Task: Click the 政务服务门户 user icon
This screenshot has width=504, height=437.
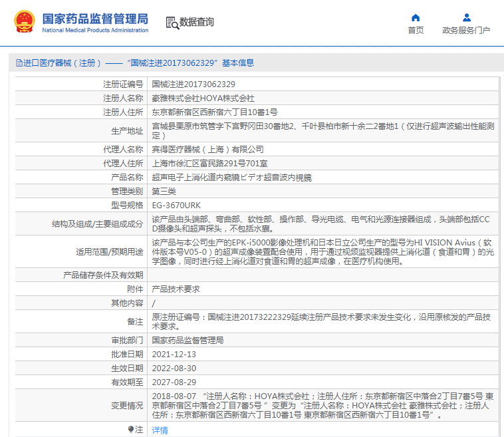Action: click(467, 17)
